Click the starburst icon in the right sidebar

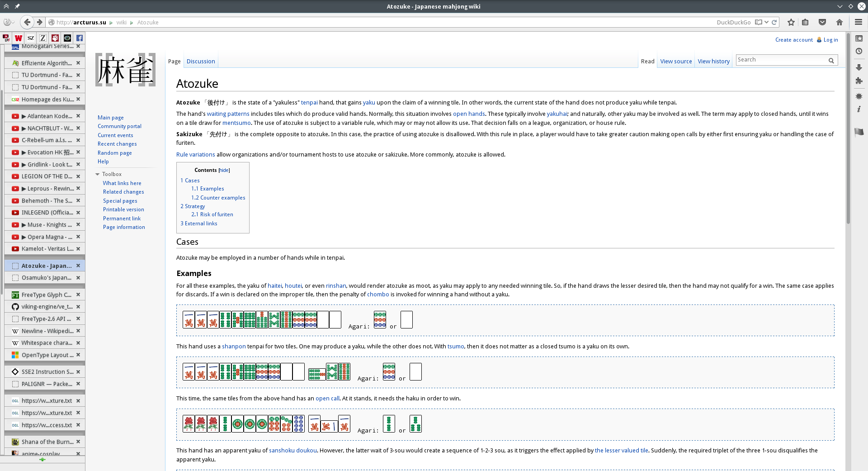[859, 96]
